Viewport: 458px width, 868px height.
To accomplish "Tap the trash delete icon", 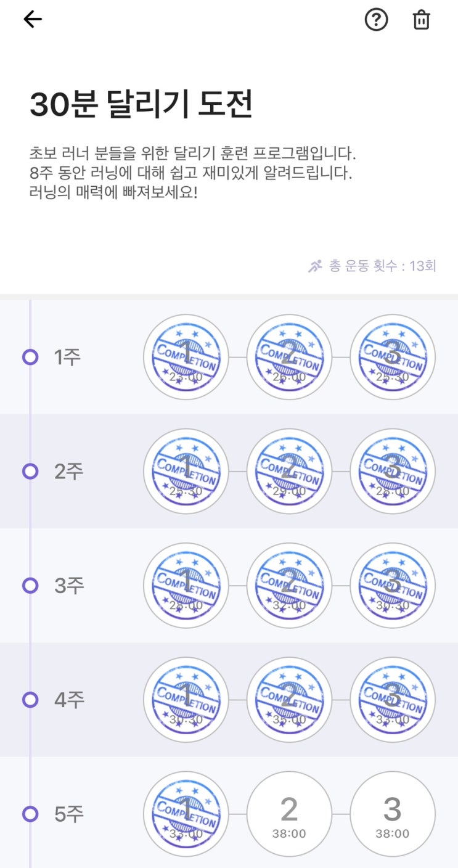I will point(421,20).
